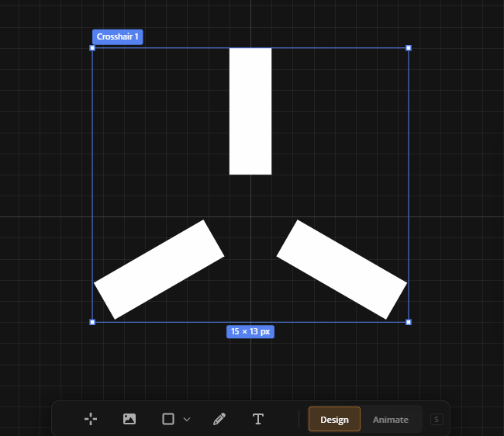The width and height of the screenshot is (504, 436).
Task: Select the bottom-right angled white rectangle
Action: [x=342, y=269]
